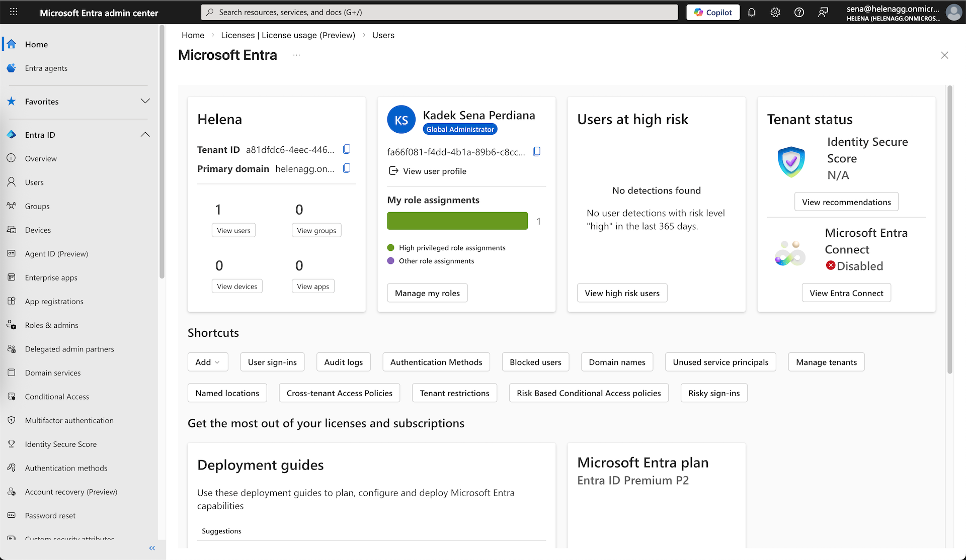Open the ellipsis menu beside Microsoft Entra

[x=296, y=55]
